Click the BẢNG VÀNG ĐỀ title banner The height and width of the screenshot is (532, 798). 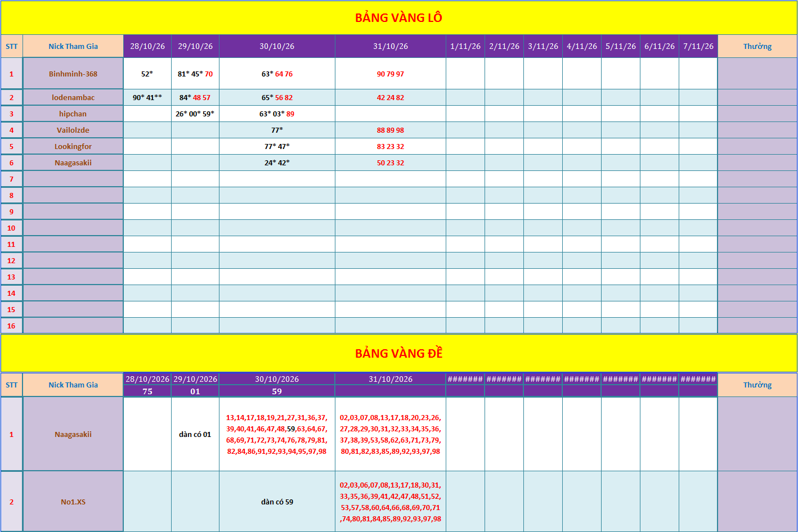coord(398,353)
